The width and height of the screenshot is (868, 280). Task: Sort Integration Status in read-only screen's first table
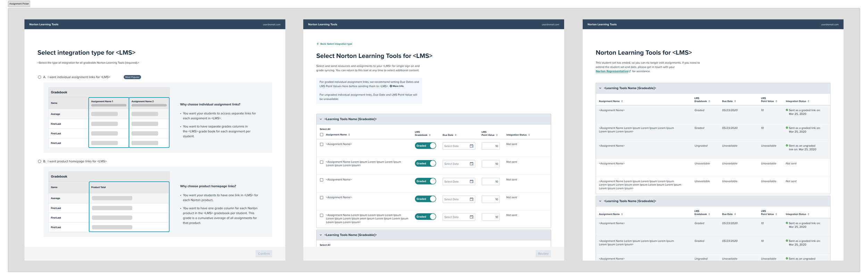point(808,101)
